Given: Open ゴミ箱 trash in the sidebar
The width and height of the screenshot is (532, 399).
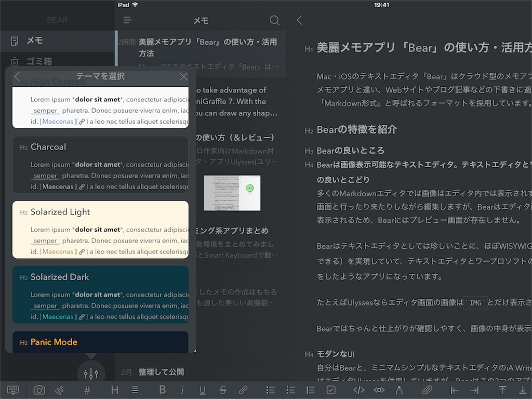Looking at the screenshot, I should [57, 61].
